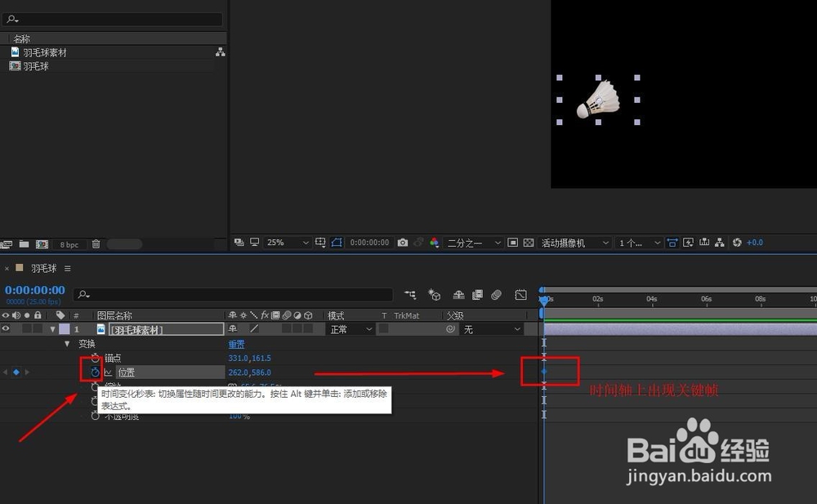Open the Comp Flowchart icon in viewer
The height and width of the screenshot is (504, 817).
720,243
